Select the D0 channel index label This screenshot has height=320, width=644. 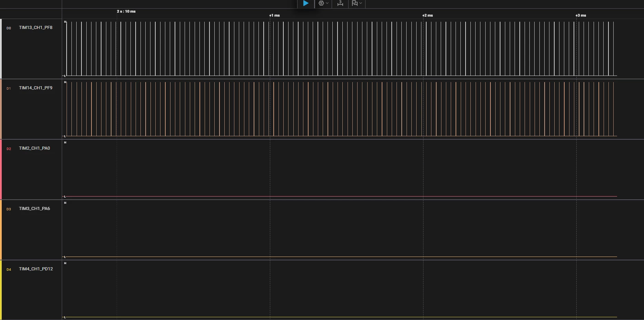tap(9, 28)
